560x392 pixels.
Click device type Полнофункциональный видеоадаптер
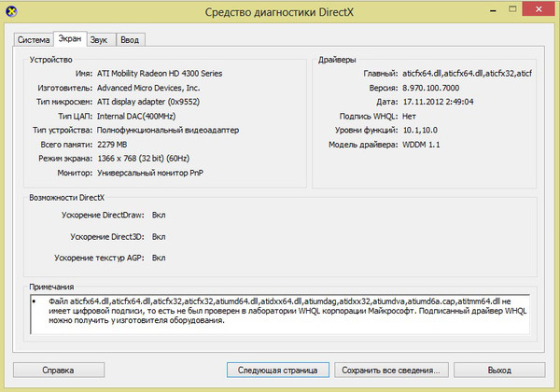pos(168,130)
